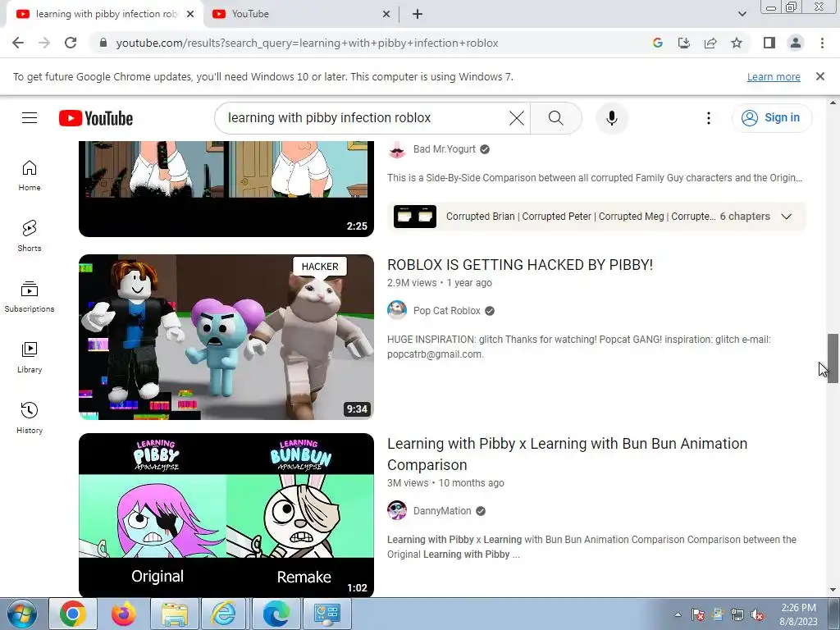840x630 pixels.
Task: Open ROBLOX IS GETTING HACKED BY PIBBY title
Action: pos(519,265)
